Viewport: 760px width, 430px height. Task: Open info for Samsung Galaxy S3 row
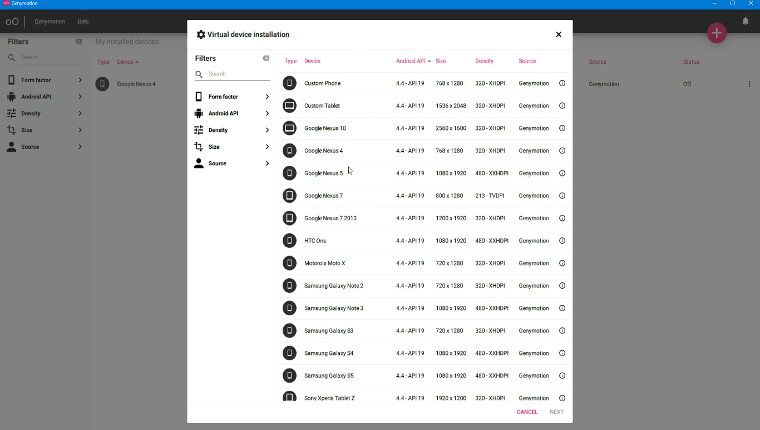[562, 331]
